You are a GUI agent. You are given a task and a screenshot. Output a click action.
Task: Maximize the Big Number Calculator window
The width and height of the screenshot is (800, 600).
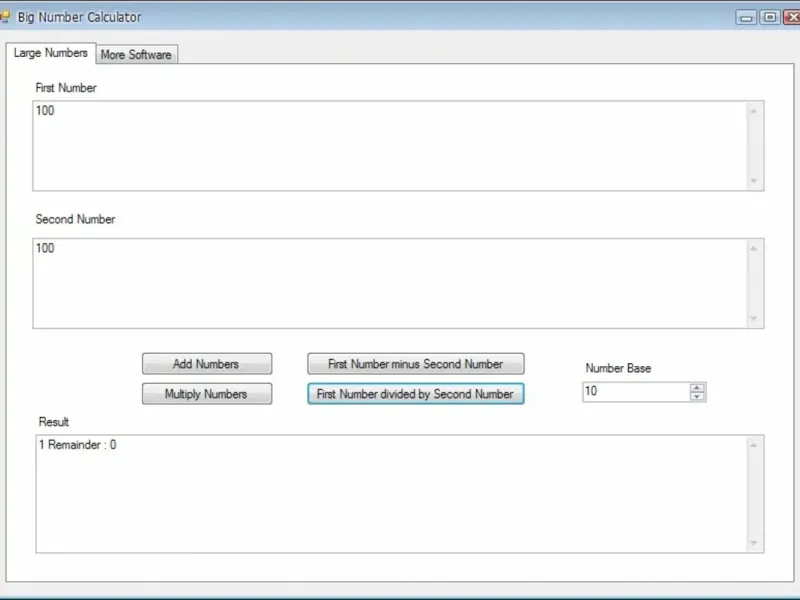click(770, 18)
